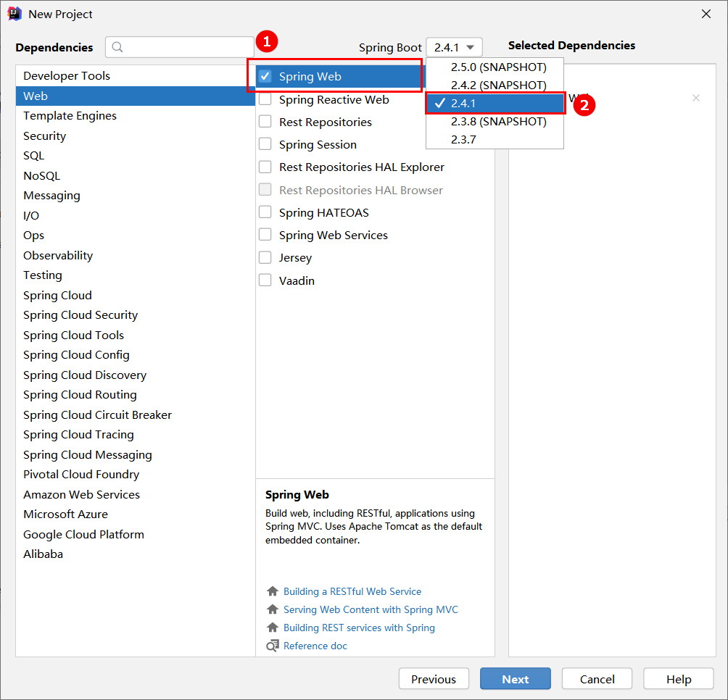Open the Reference doc link

pos(315,646)
